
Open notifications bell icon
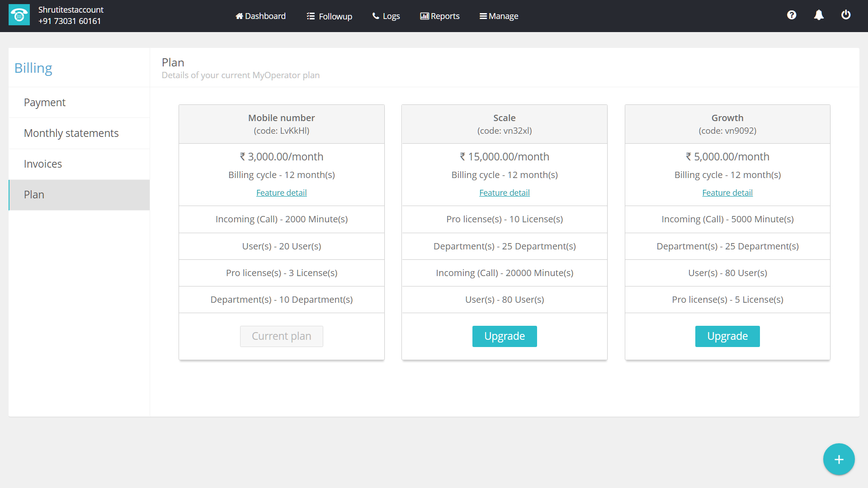coord(818,15)
